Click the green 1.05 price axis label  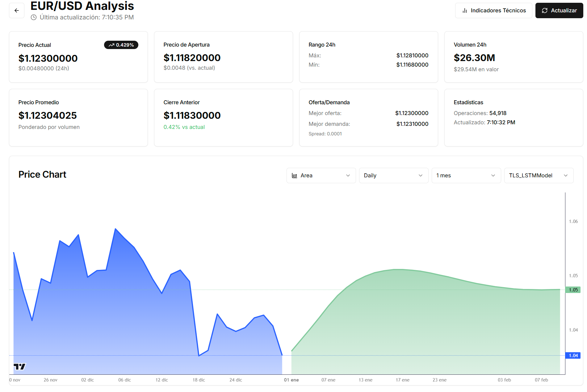573,290
